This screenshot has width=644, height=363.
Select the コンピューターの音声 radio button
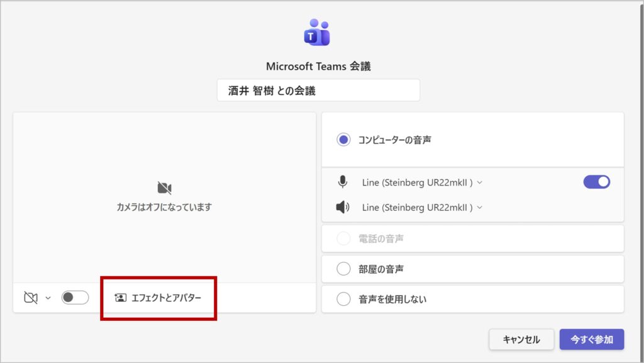coord(343,140)
